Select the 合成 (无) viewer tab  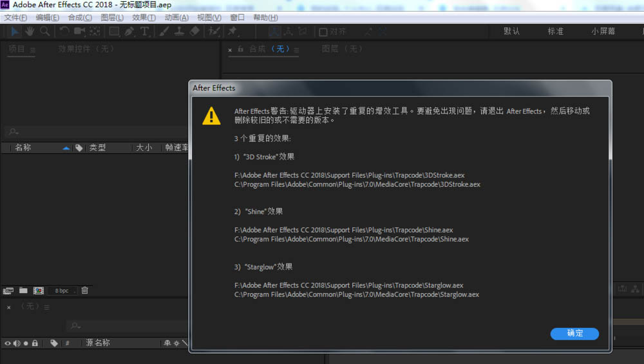pyautogui.click(x=269, y=49)
